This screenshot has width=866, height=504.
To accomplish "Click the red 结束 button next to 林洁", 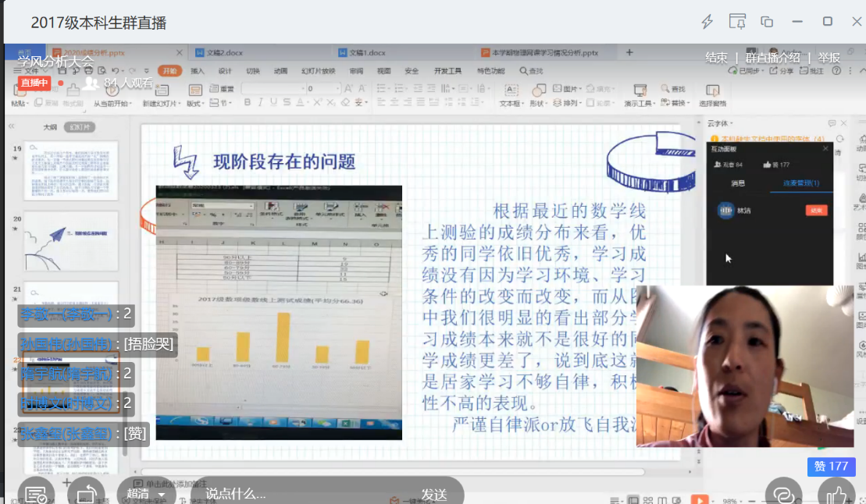I will tap(816, 211).
